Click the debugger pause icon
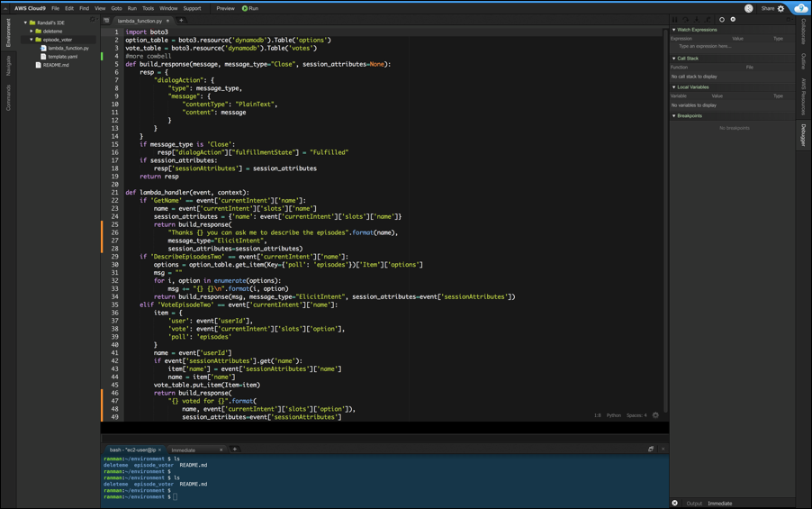The width and height of the screenshot is (812, 509). pos(675,19)
